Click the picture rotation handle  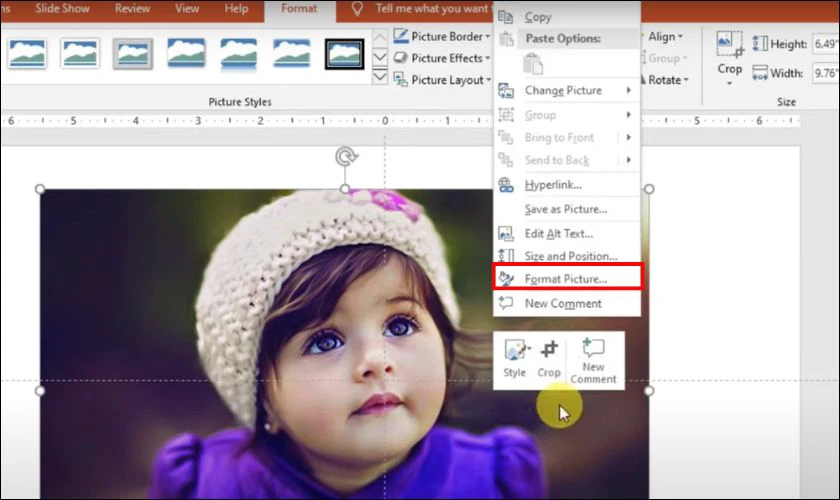[x=346, y=157]
